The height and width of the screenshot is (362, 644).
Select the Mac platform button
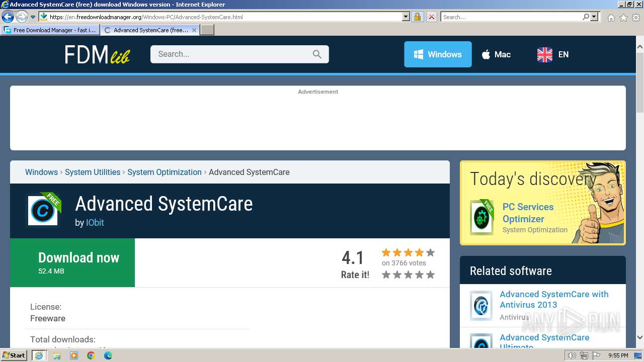click(496, 54)
